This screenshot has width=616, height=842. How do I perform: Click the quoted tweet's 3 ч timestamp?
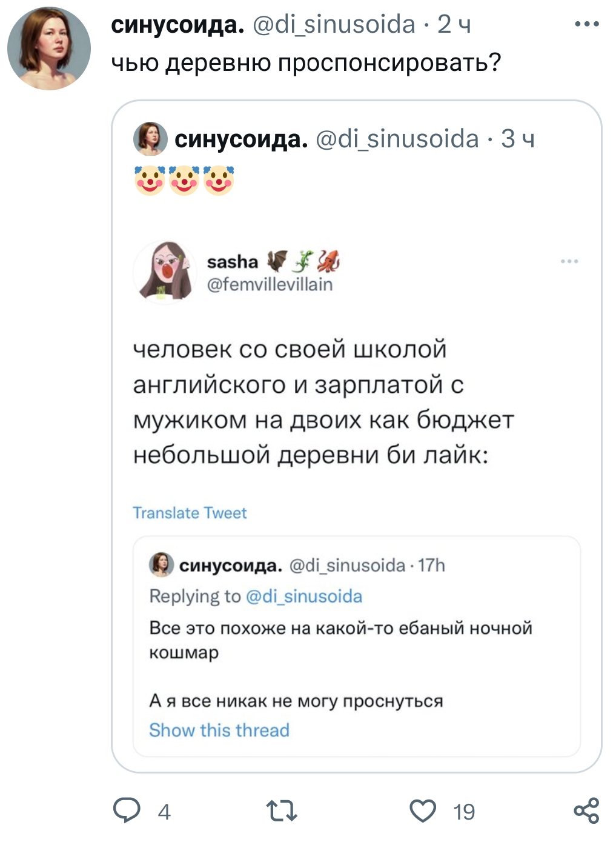(518, 139)
